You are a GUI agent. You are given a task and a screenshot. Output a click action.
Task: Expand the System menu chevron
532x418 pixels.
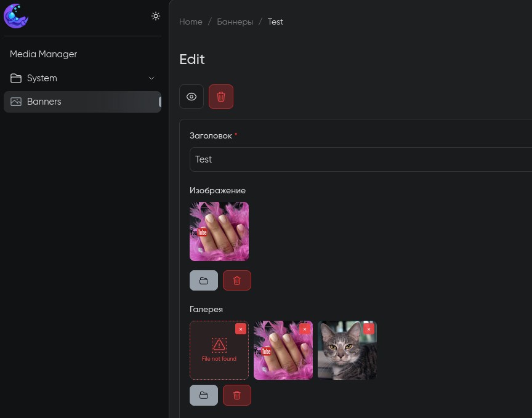(x=151, y=78)
